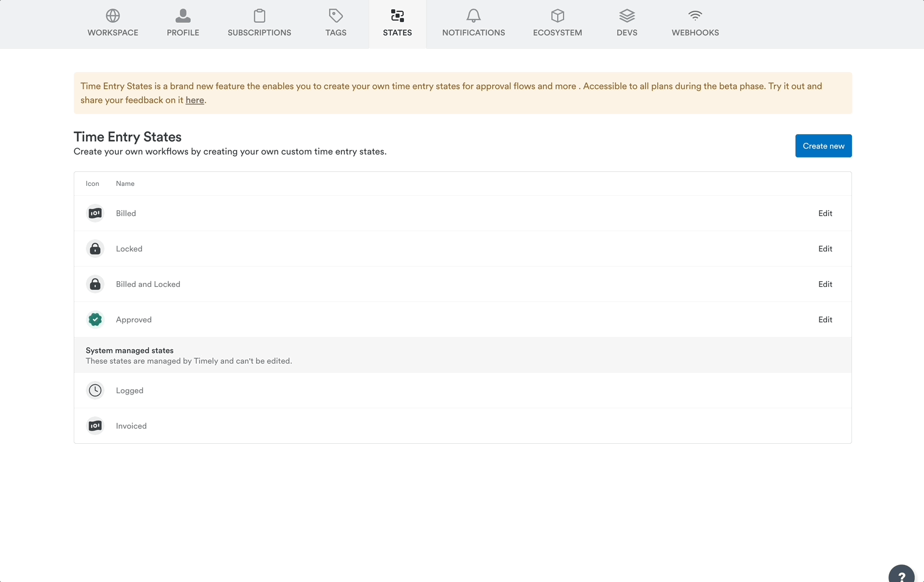
Task: Open the Webhooks tab
Action: 695,24
